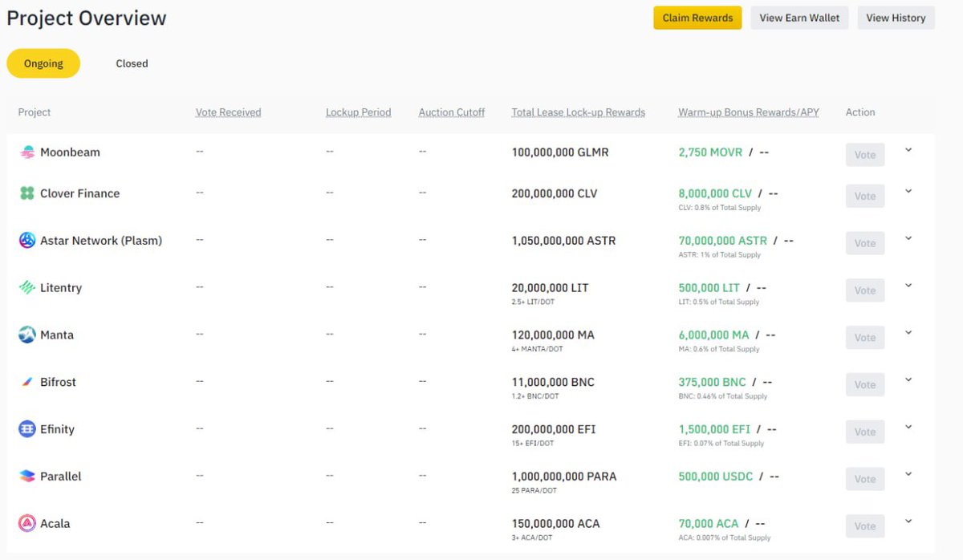The width and height of the screenshot is (963, 560).
Task: Click the Moonbeam project logo icon
Action: tap(27, 152)
